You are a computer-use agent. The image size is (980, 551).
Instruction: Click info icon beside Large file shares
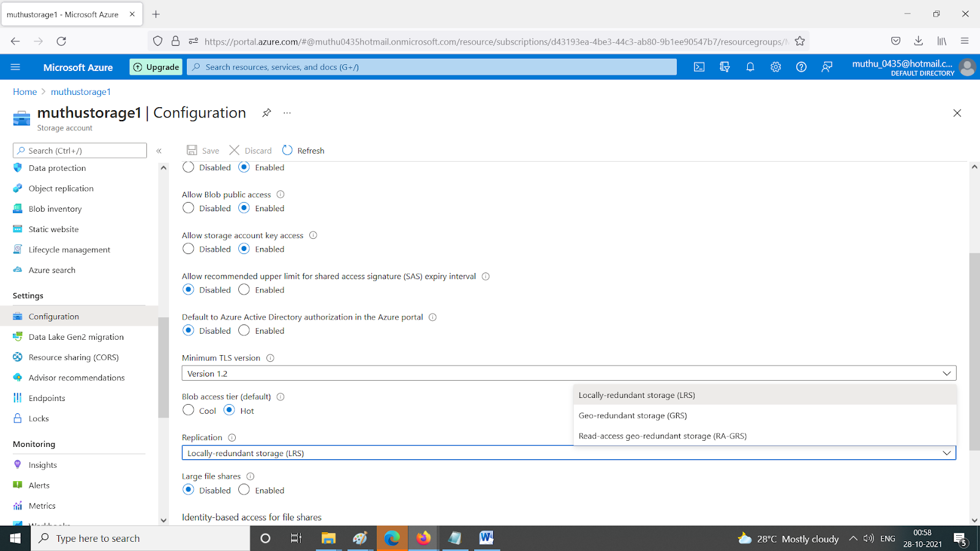pyautogui.click(x=250, y=476)
